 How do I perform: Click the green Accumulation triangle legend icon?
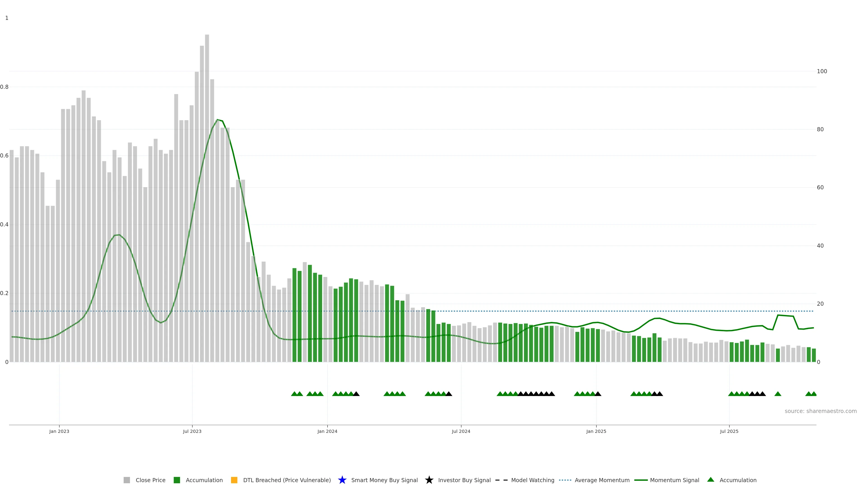pyautogui.click(x=711, y=480)
